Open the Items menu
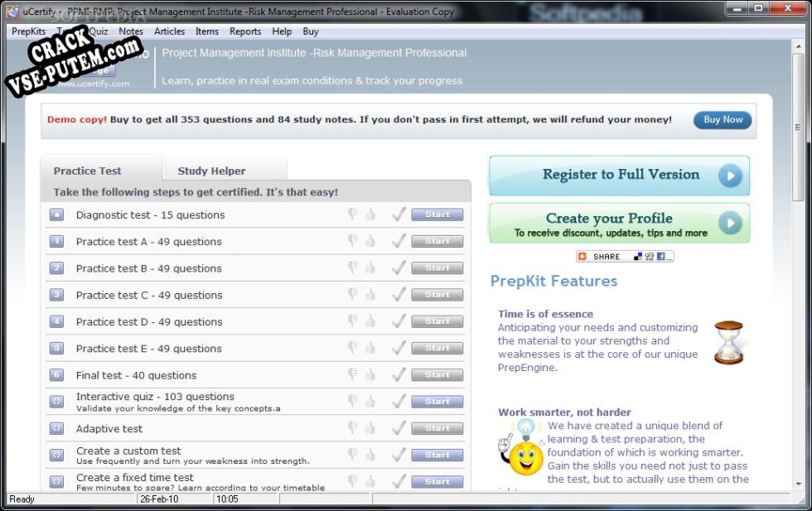This screenshot has height=511, width=812. (207, 31)
